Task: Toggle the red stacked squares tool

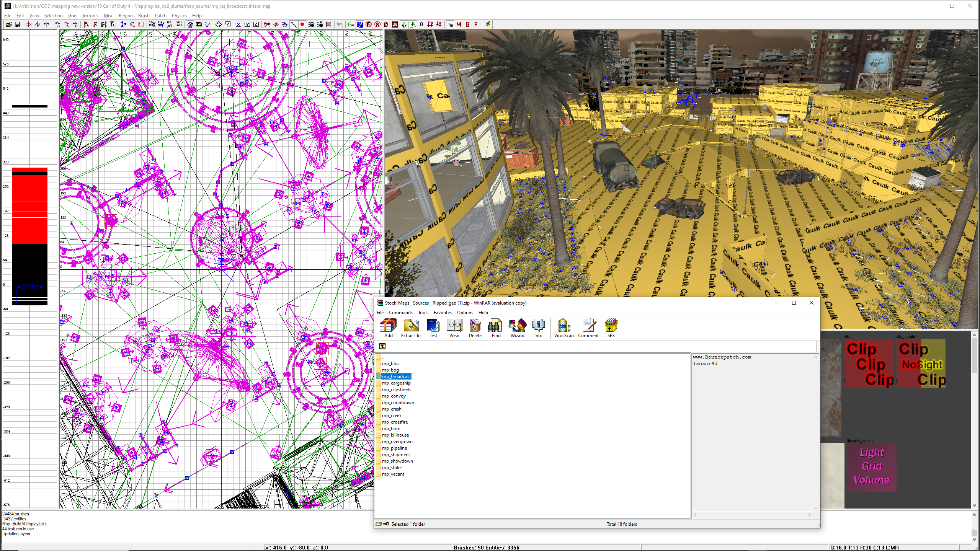Action: (302, 24)
